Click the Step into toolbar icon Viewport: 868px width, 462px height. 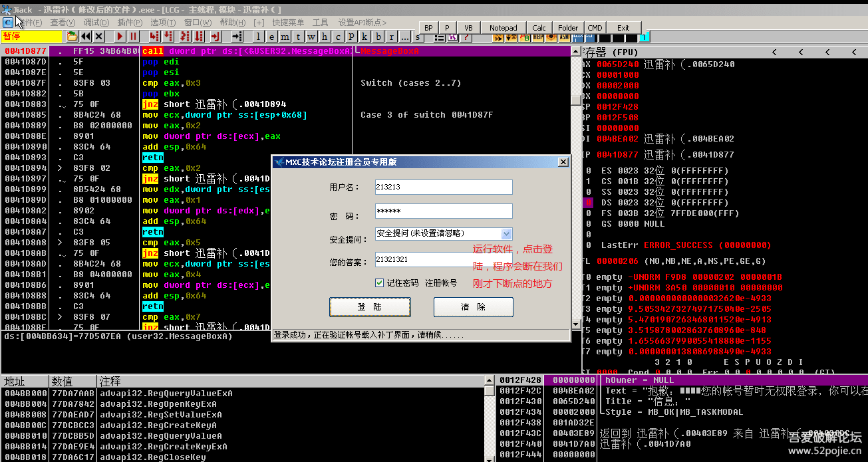pos(154,36)
